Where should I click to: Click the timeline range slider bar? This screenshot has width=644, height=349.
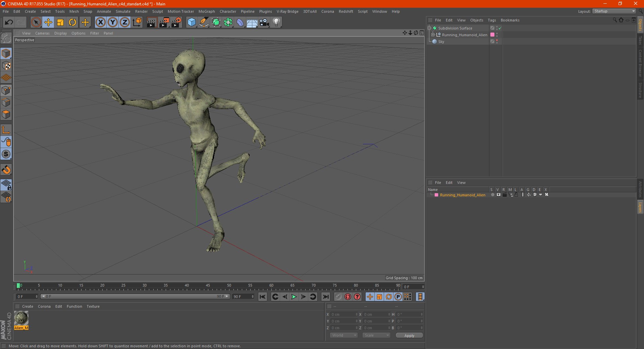tap(135, 296)
